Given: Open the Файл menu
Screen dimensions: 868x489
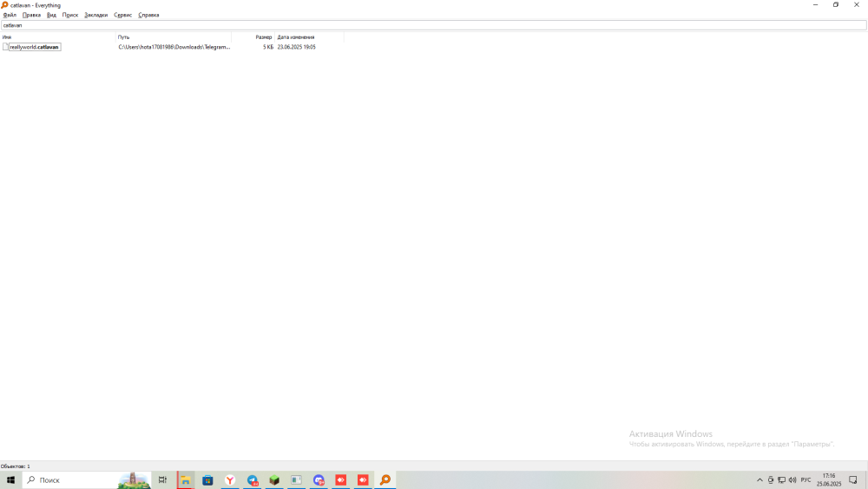Looking at the screenshot, I should coord(10,15).
